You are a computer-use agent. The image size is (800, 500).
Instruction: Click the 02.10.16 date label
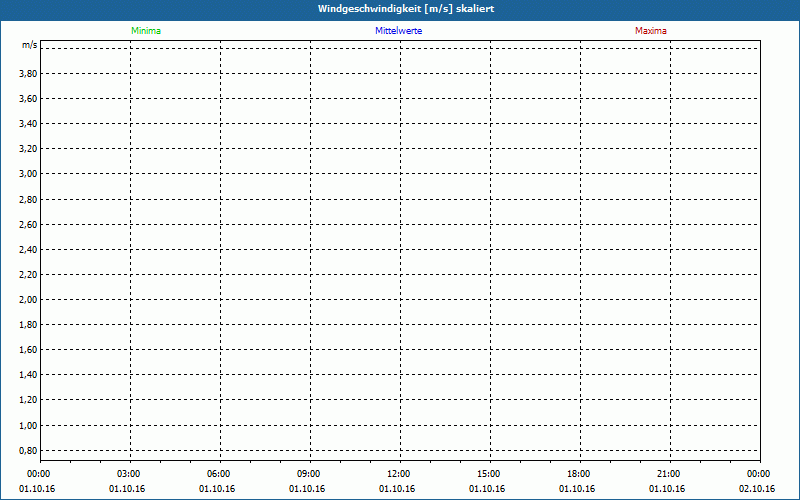point(757,489)
